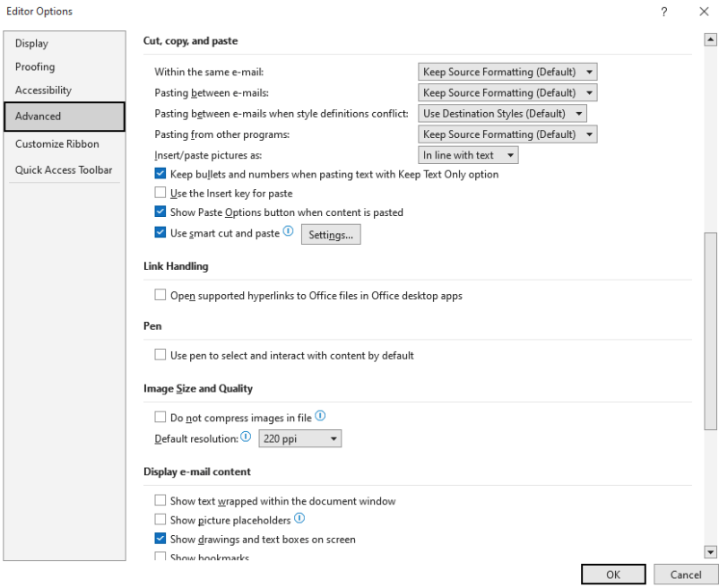Check Show text wrapped within document window

(x=160, y=500)
